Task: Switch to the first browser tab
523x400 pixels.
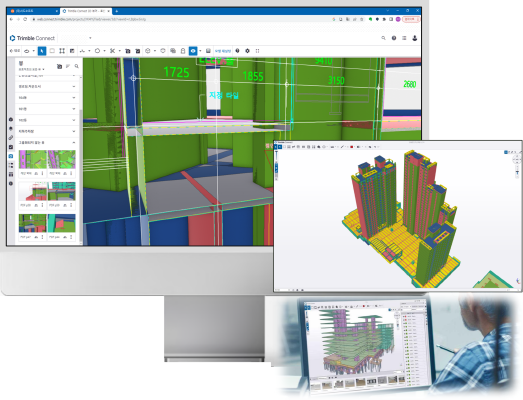Action: tap(33, 11)
